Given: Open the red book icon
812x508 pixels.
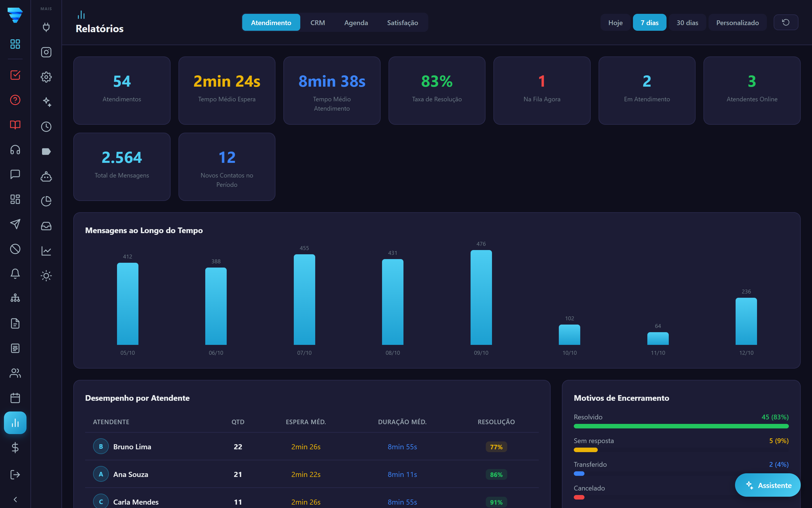Looking at the screenshot, I should click(x=15, y=125).
